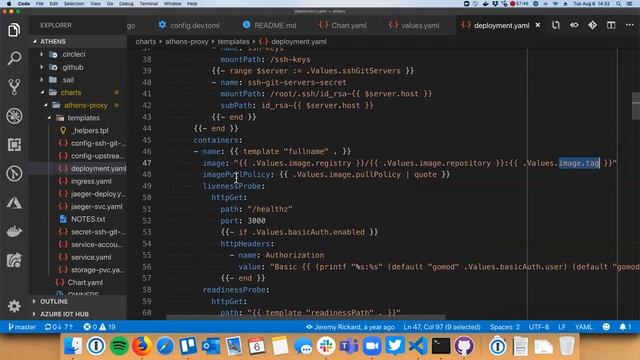Open the Selection menu in menu bar

point(74,4)
